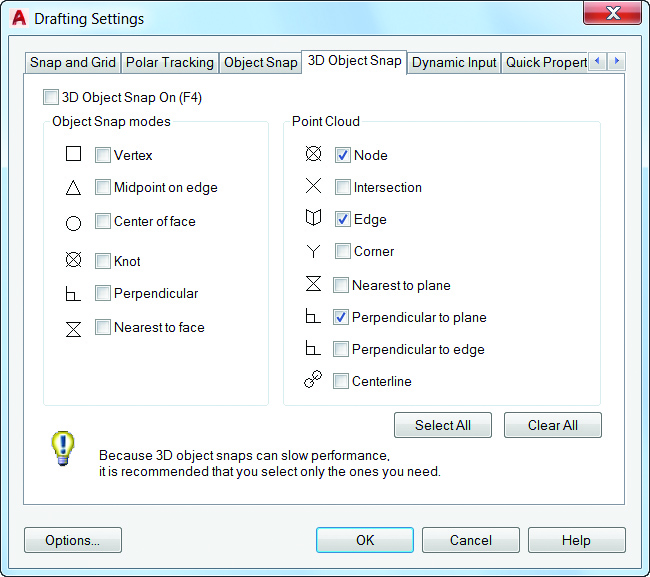The width and height of the screenshot is (650, 577).
Task: Open the Options... dialog button
Action: click(73, 540)
